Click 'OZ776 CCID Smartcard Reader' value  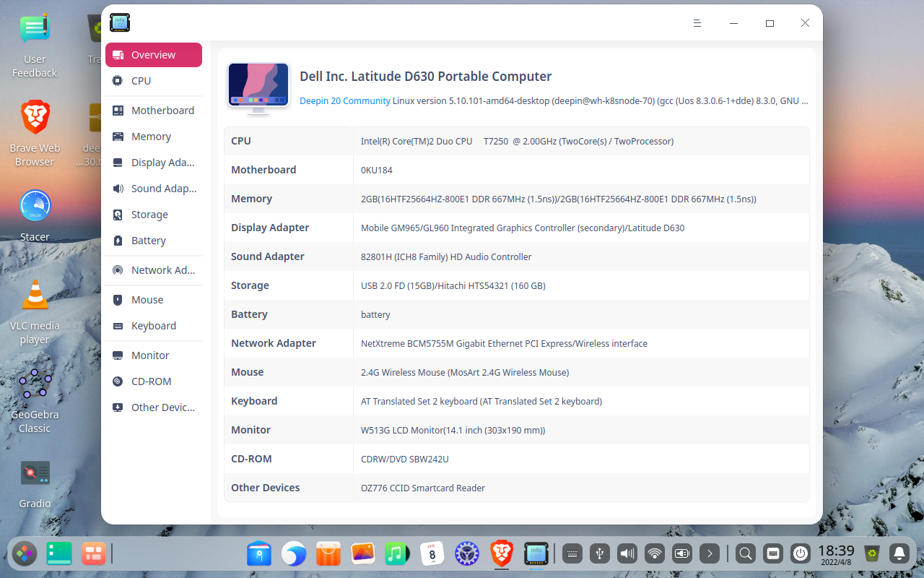[x=423, y=488]
